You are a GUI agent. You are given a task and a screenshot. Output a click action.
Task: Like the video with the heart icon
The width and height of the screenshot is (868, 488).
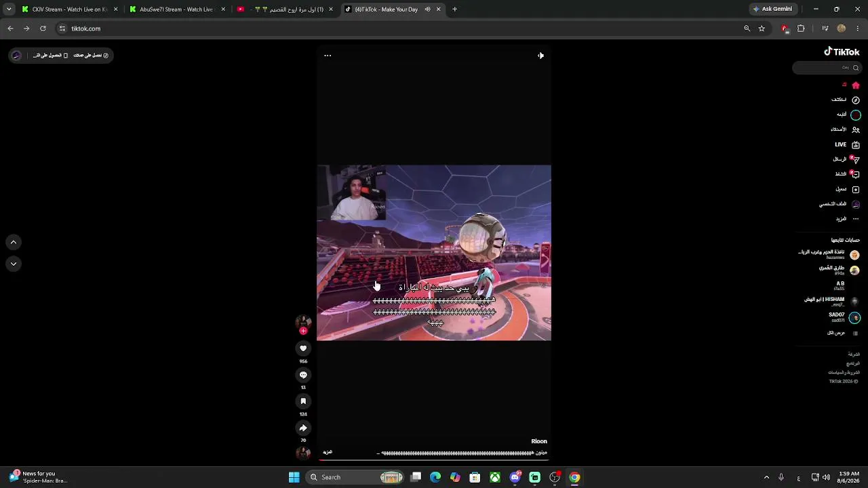pyautogui.click(x=303, y=348)
